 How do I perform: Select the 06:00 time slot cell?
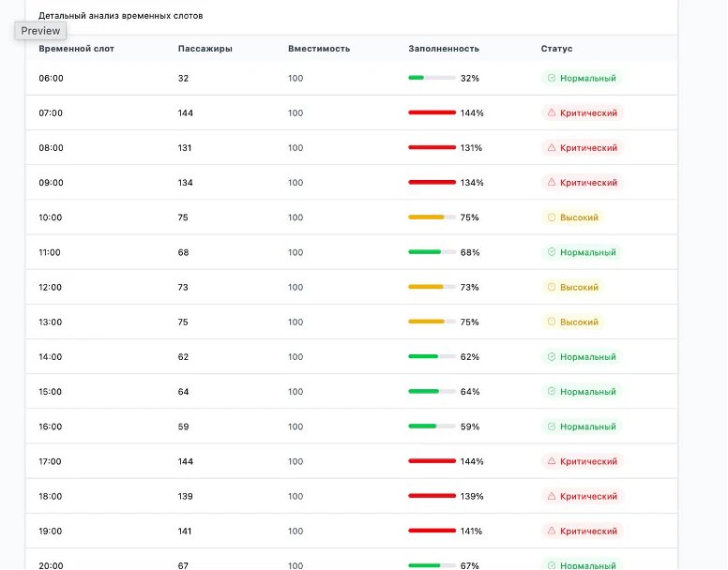[51, 79]
